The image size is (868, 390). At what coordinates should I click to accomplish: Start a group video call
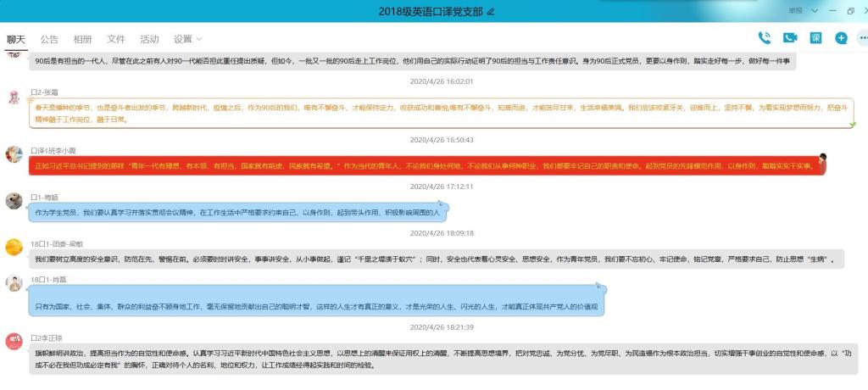pos(790,38)
